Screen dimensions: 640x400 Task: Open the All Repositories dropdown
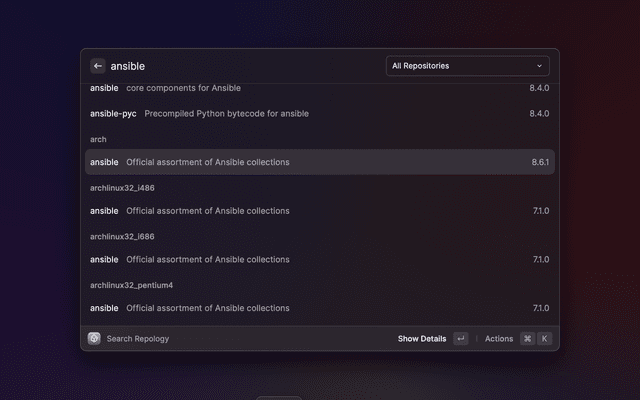467,66
